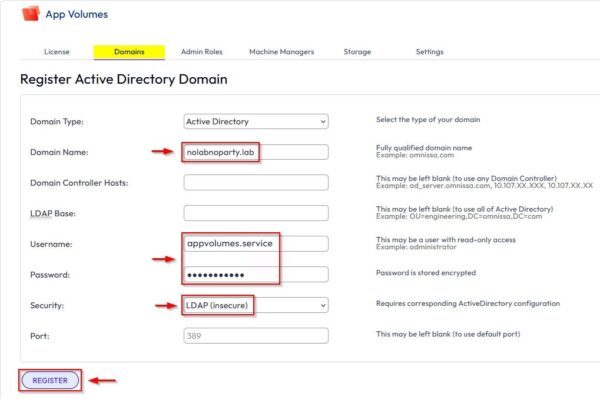
Task: Click the App Volumes title text
Action: 77,15
